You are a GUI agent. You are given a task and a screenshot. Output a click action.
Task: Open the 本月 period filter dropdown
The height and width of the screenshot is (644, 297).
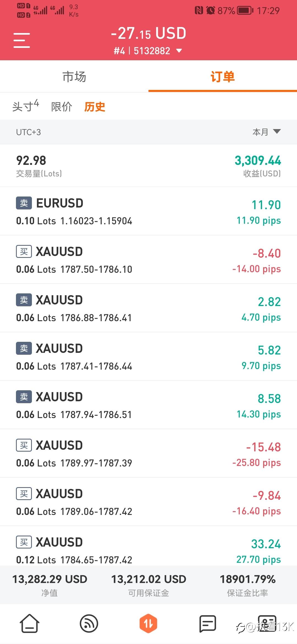click(x=266, y=132)
